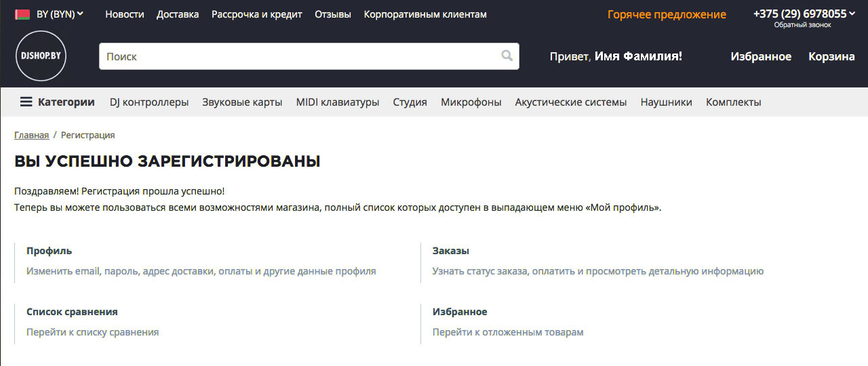Open Корпоративным клиентам page
The image size is (868, 366).
(425, 14)
